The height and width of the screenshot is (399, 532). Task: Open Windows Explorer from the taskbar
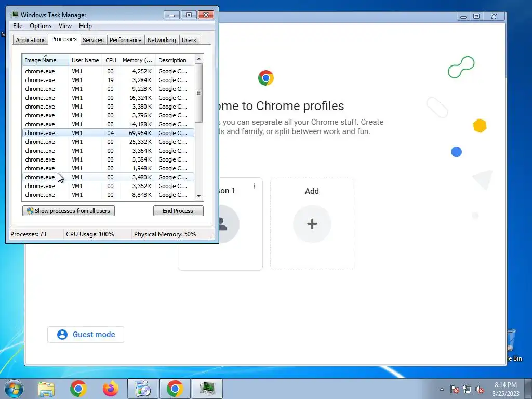tap(46, 389)
